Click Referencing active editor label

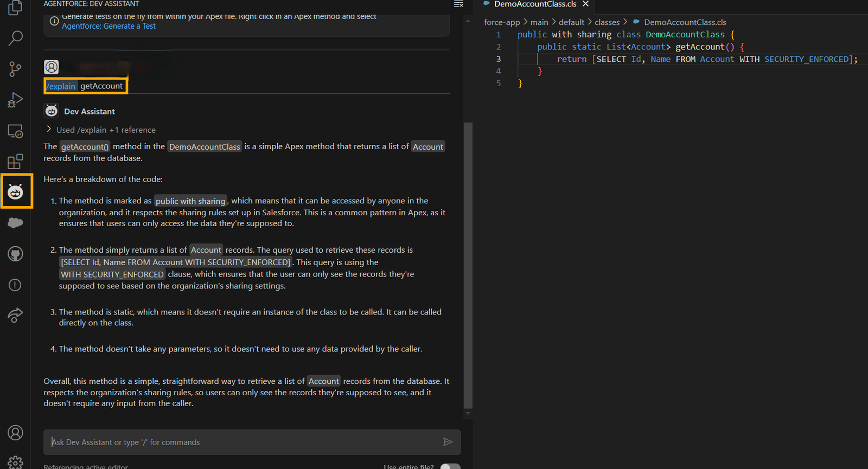pos(86,466)
